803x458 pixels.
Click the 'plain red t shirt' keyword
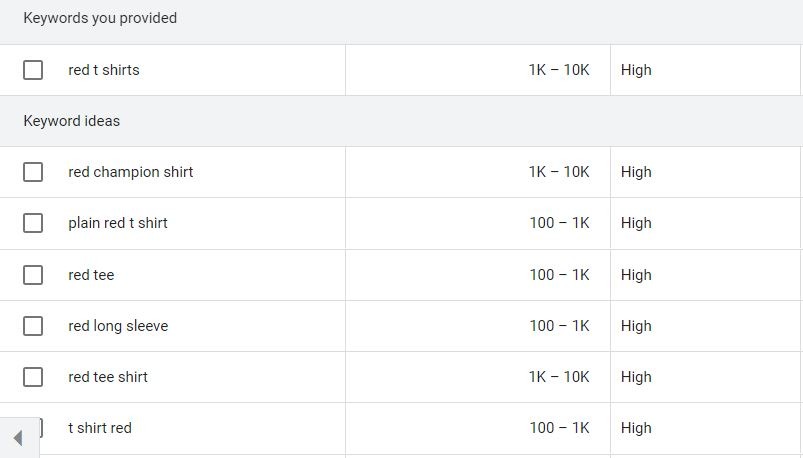118,223
